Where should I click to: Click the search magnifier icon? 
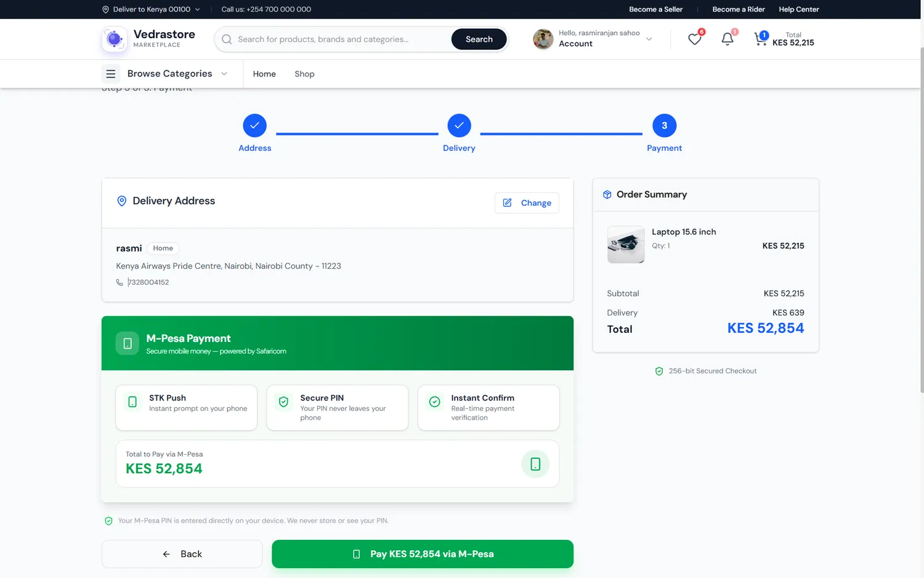click(x=227, y=39)
